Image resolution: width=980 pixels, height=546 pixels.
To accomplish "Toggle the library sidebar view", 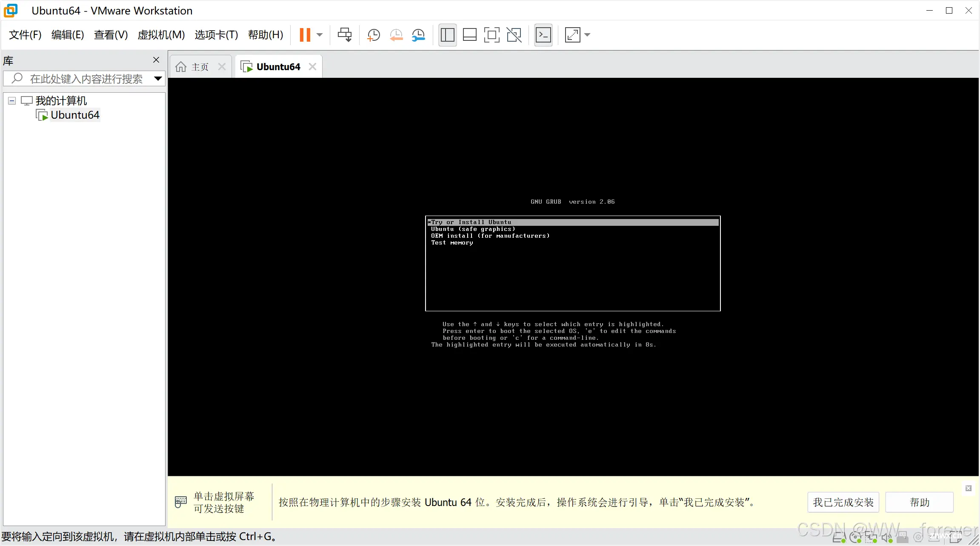I will pos(447,35).
